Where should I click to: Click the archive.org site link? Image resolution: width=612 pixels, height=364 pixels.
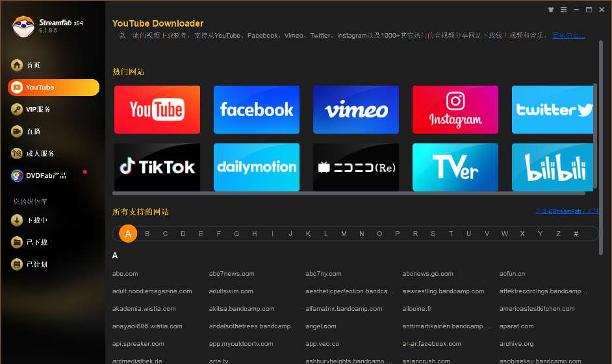[516, 344]
